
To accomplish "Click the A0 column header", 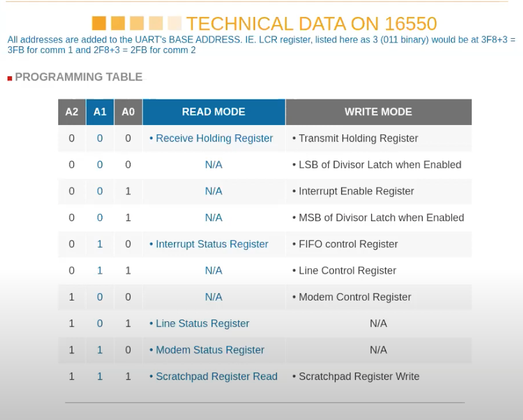I will tap(128, 112).
